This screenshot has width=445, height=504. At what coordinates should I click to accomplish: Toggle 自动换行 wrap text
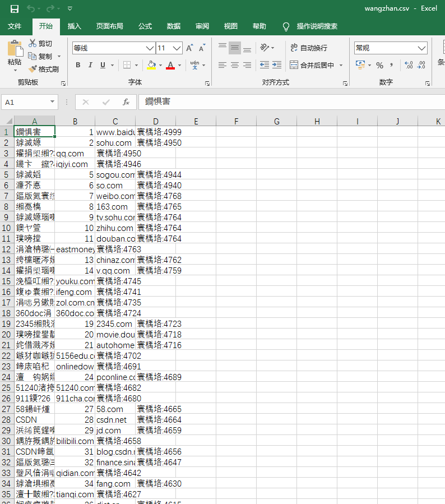pos(309,48)
